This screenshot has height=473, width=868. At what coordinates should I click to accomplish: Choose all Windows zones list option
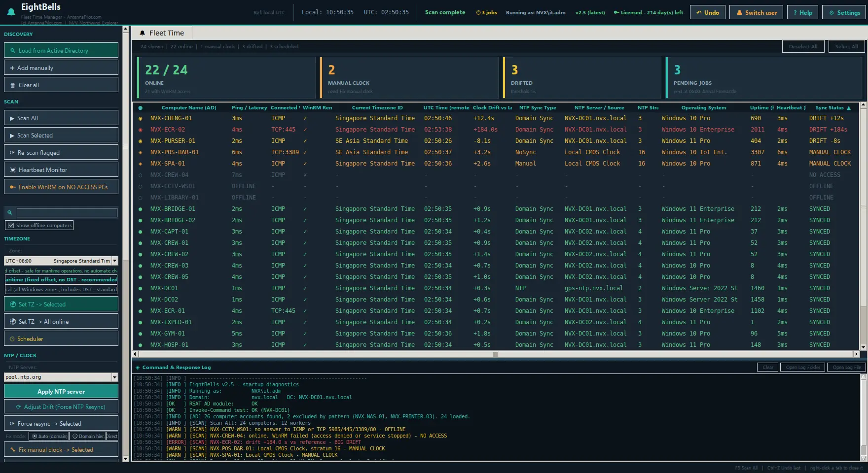[61, 289]
